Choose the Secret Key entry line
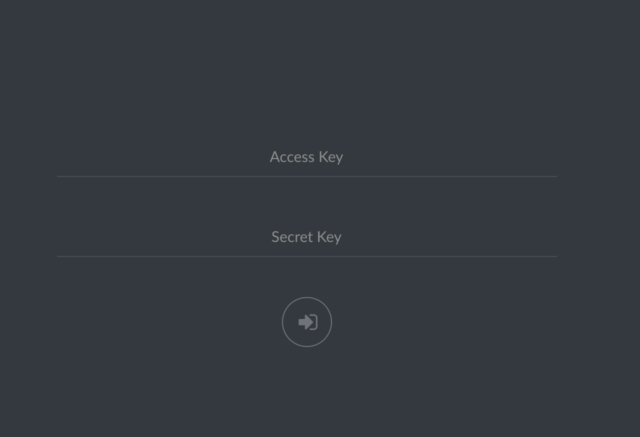 pyautogui.click(x=307, y=237)
